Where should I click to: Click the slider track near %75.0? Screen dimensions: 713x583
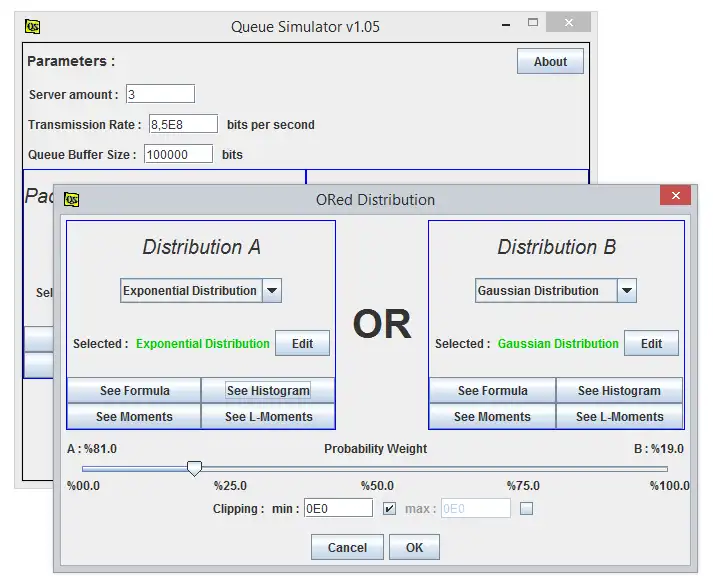click(522, 468)
